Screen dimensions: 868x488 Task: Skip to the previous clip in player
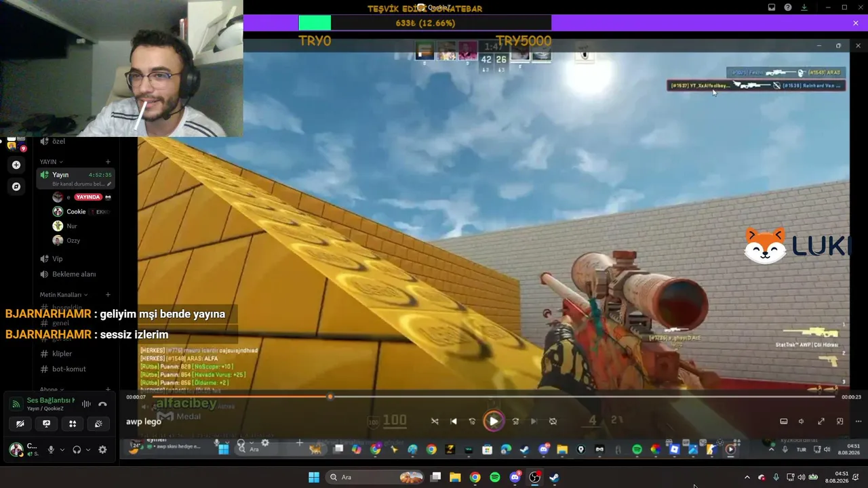click(x=454, y=421)
